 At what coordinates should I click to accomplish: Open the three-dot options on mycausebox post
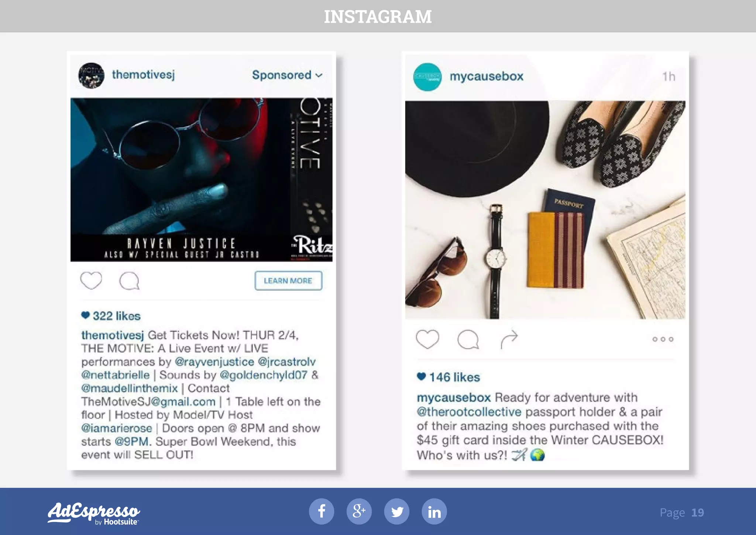point(663,339)
